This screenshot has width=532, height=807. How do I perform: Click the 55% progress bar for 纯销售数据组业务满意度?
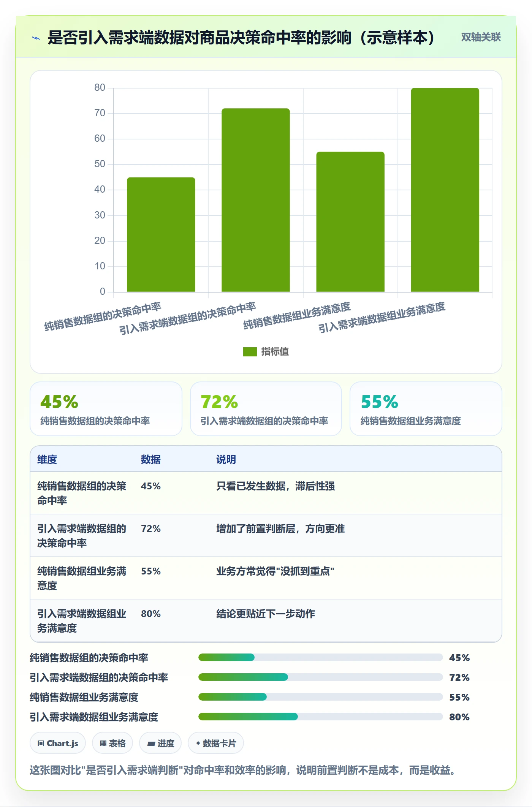coord(320,697)
